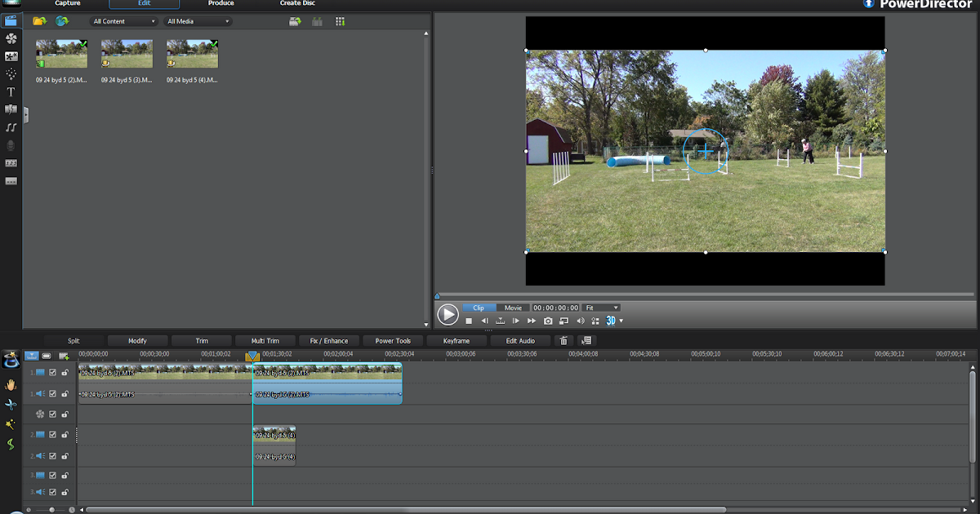Open the Effect Room fan icon

click(11, 38)
